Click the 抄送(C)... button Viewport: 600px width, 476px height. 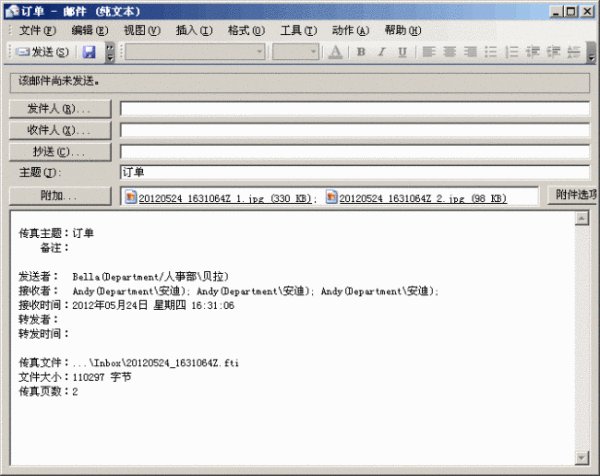60,152
